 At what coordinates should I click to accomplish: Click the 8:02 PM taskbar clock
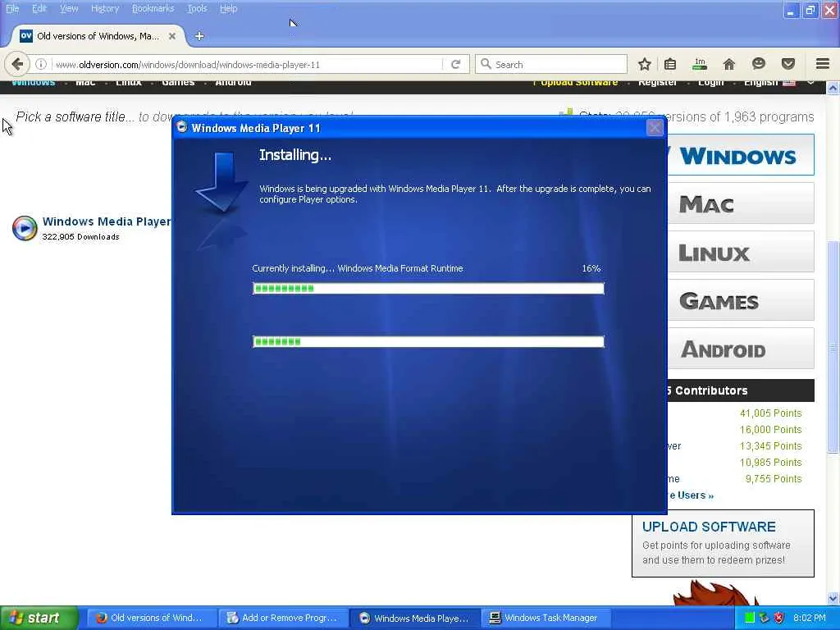pos(809,618)
